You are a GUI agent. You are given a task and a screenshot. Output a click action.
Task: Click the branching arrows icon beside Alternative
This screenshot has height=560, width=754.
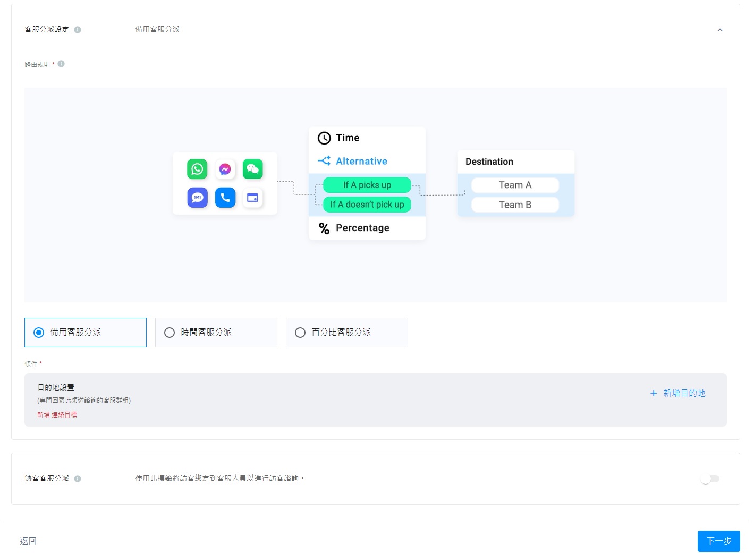[x=324, y=161]
